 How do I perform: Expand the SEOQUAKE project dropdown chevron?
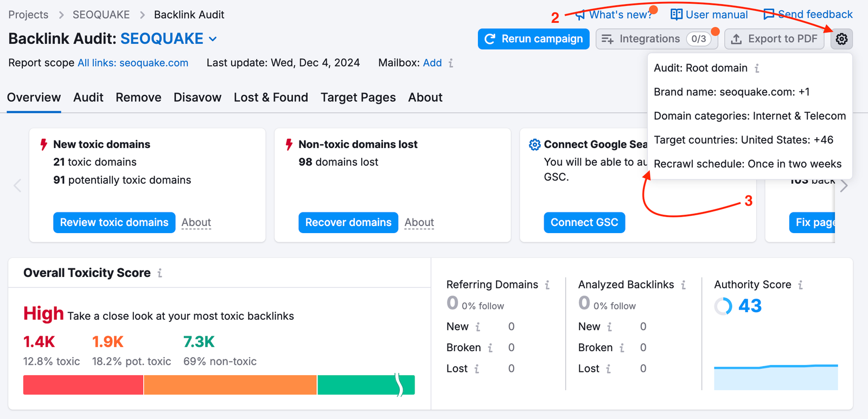(x=213, y=39)
